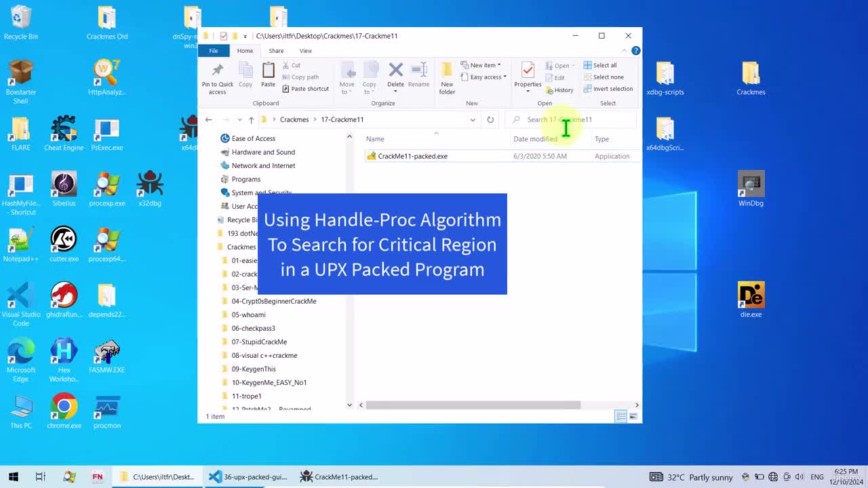868x488 pixels.
Task: Select the die.exe desktop icon
Action: point(751,300)
